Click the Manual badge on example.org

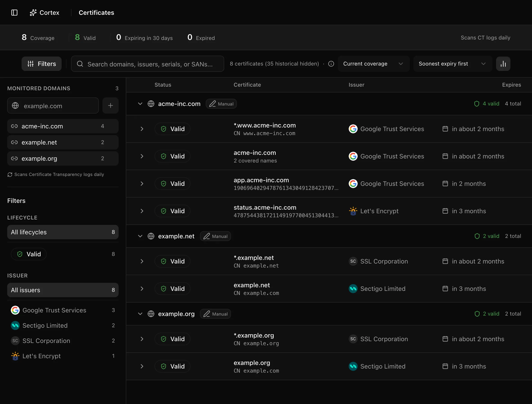tap(215, 314)
